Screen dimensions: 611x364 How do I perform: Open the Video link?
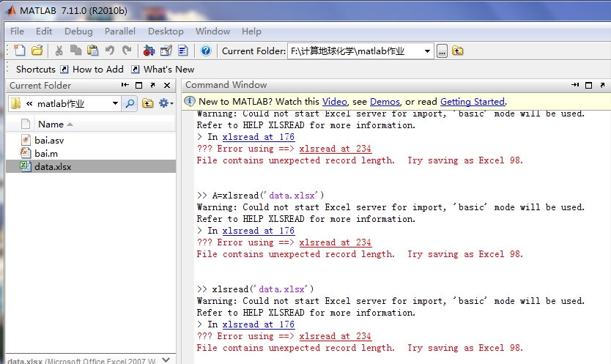(334, 102)
